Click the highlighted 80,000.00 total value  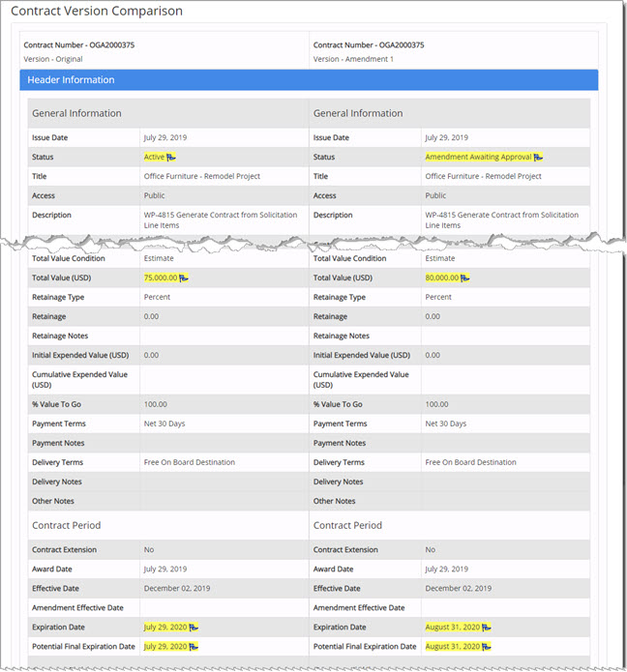(x=442, y=278)
